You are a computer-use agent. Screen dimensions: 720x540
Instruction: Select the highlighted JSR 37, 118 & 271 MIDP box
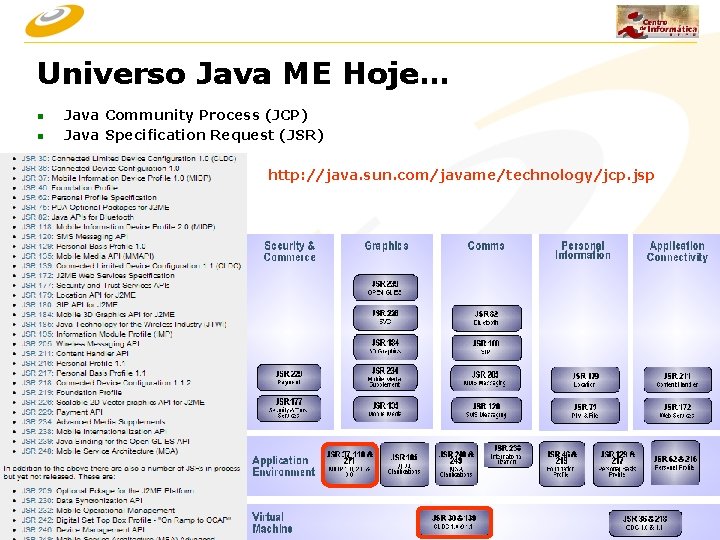pyautogui.click(x=350, y=464)
